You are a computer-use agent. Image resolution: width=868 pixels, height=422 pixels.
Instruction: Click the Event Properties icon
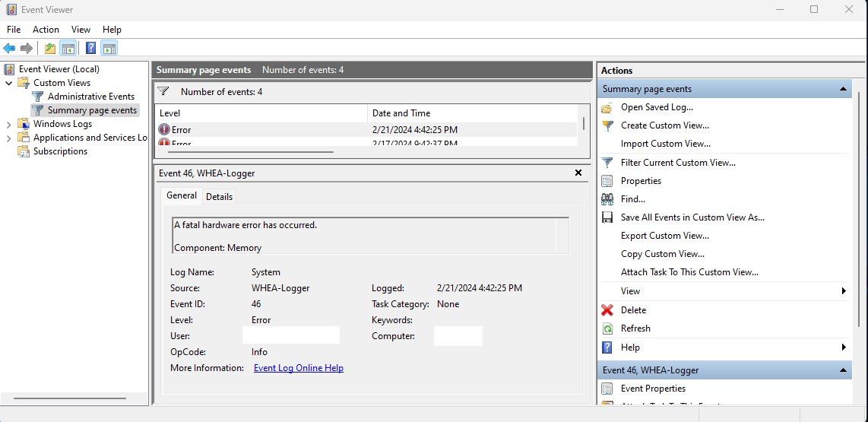coord(607,389)
